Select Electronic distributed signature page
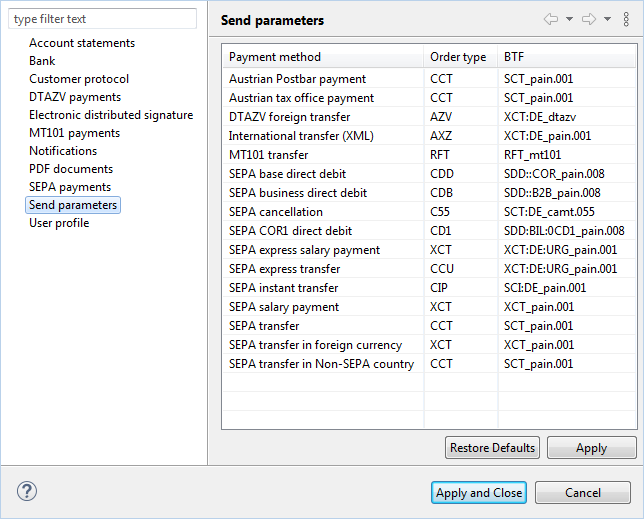Image resolution: width=644 pixels, height=519 pixels. pos(111,115)
